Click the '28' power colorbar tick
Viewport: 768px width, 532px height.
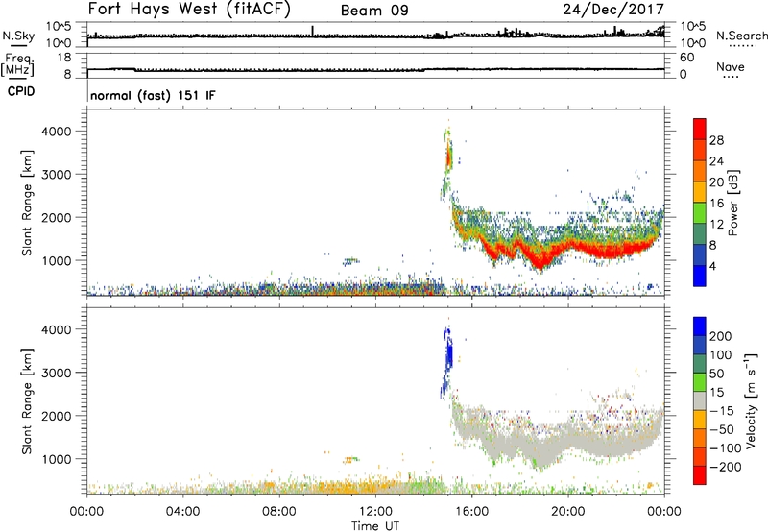[716, 140]
